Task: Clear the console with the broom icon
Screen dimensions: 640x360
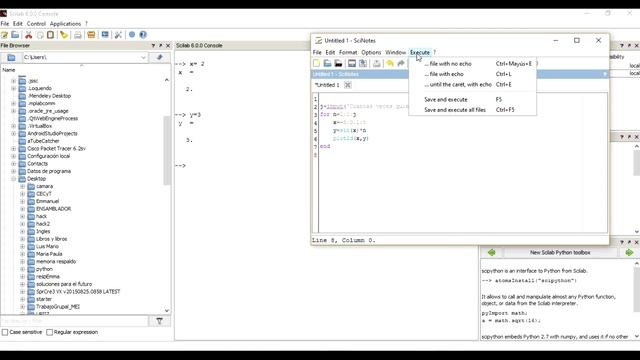Action: tap(64, 35)
